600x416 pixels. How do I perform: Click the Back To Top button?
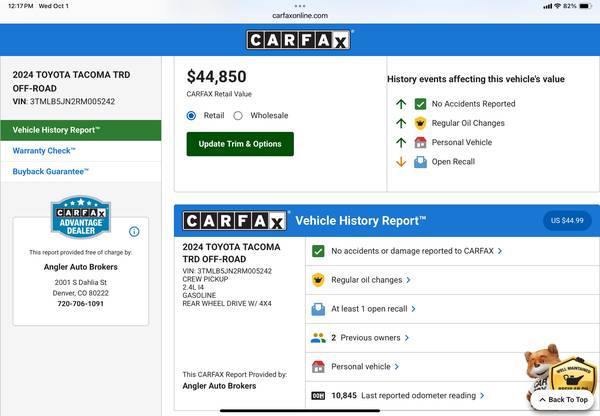click(x=562, y=399)
